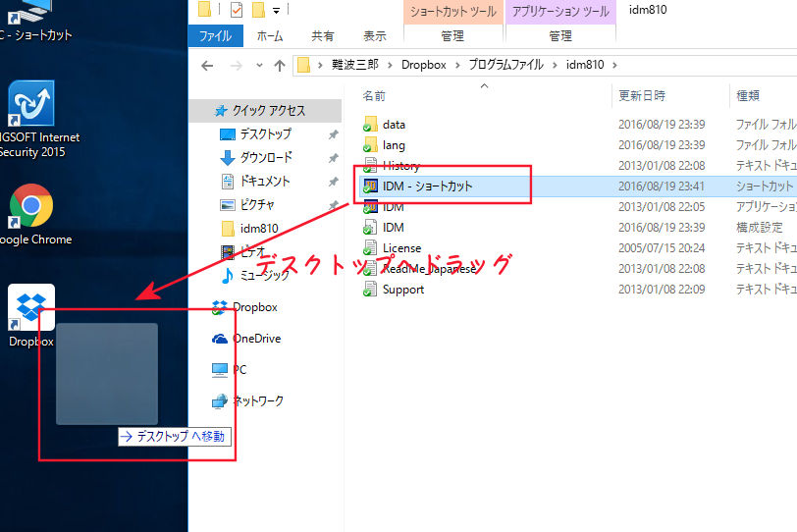
Task: Sort by the 名前 column header
Action: pyautogui.click(x=375, y=95)
